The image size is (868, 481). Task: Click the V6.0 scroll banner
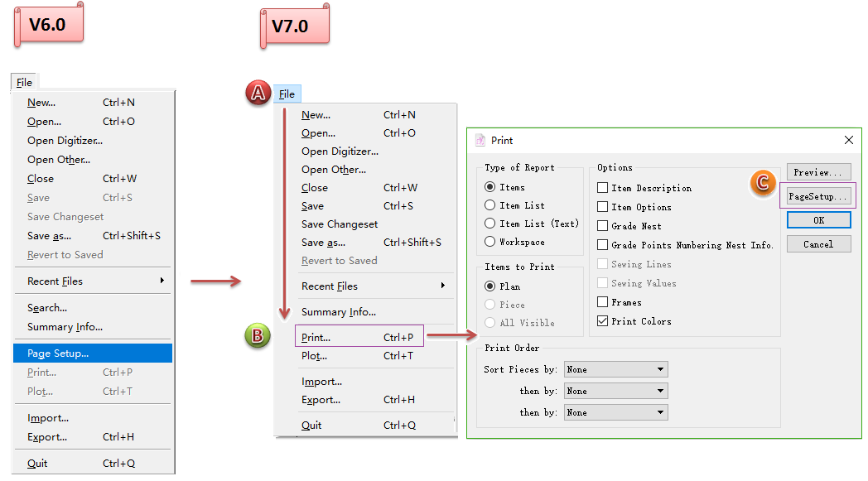(49, 25)
